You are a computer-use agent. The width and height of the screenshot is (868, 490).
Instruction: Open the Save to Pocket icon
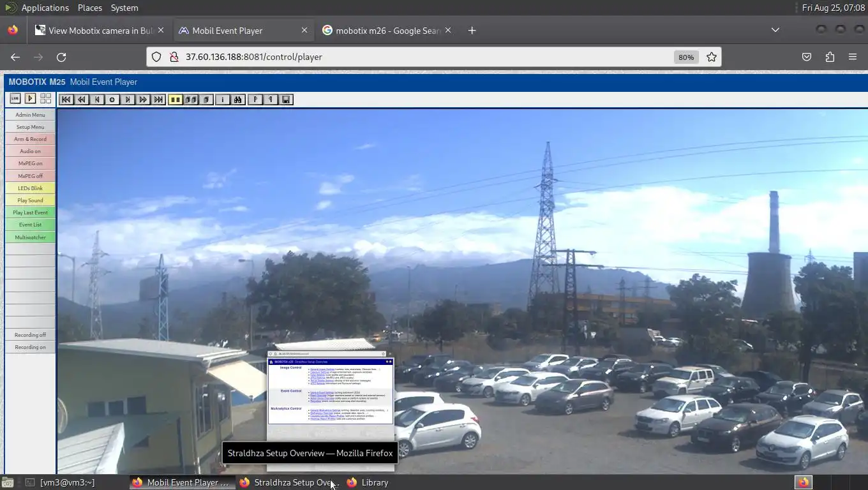tap(807, 57)
